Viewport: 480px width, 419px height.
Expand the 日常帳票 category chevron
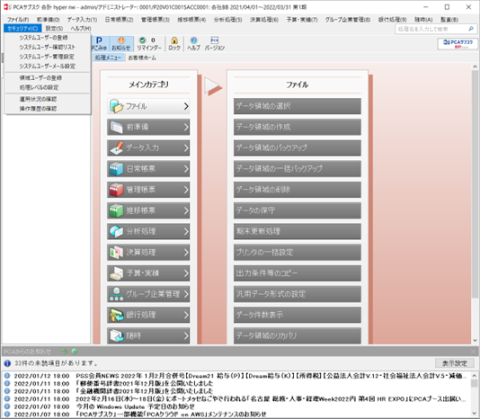point(186,169)
